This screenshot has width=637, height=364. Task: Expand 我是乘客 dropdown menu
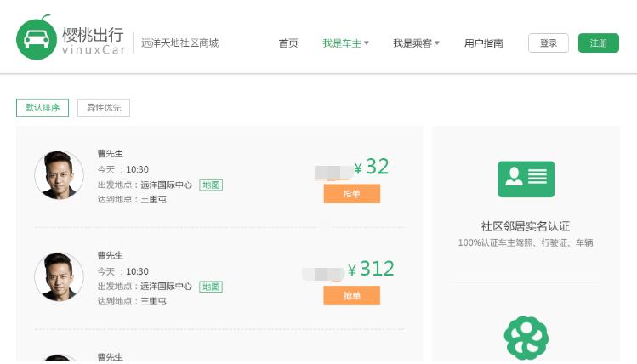416,43
